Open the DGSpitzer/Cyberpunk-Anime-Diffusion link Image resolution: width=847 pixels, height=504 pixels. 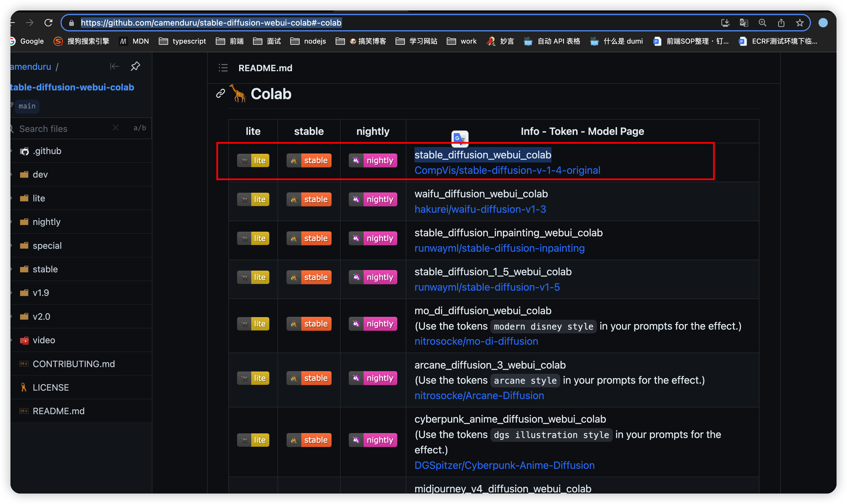pos(504,465)
